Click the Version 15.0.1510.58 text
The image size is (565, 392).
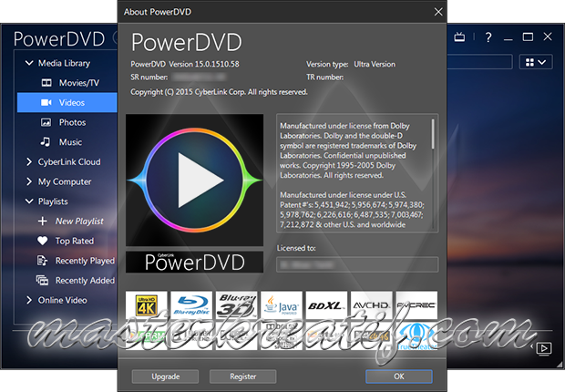204,64
